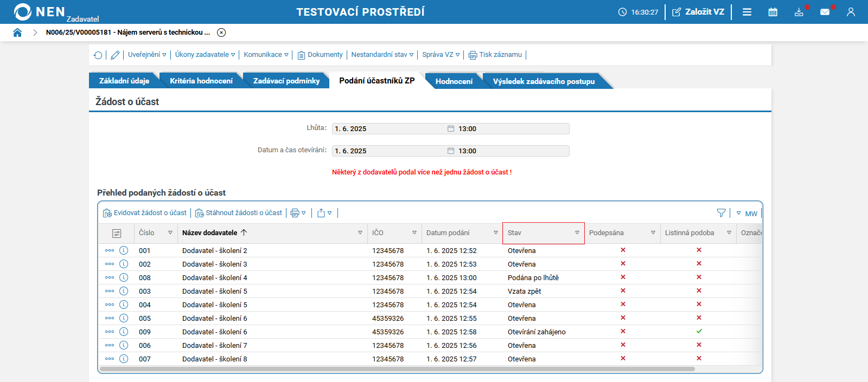Open the mail messages icon
The image size is (868, 382).
[x=825, y=12]
